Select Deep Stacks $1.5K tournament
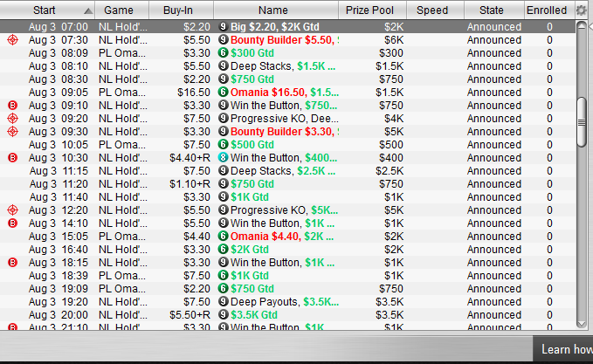Screen dimensions: 593x364 pyautogui.click(x=282, y=66)
